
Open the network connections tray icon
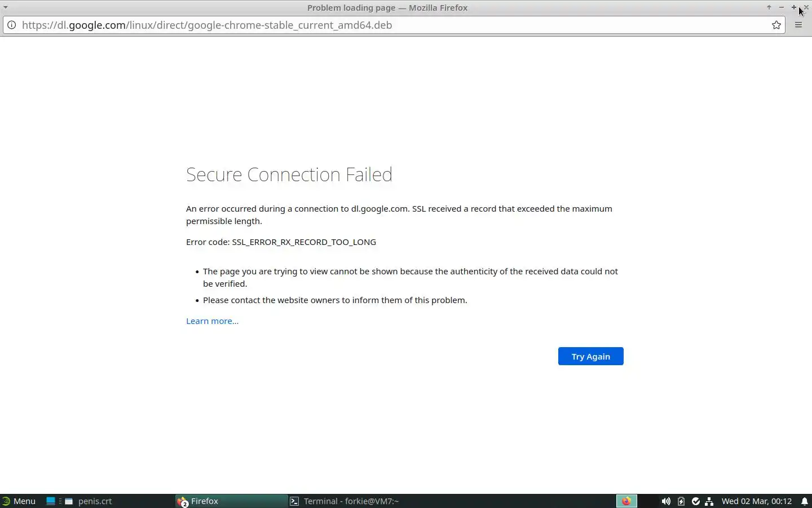(709, 501)
